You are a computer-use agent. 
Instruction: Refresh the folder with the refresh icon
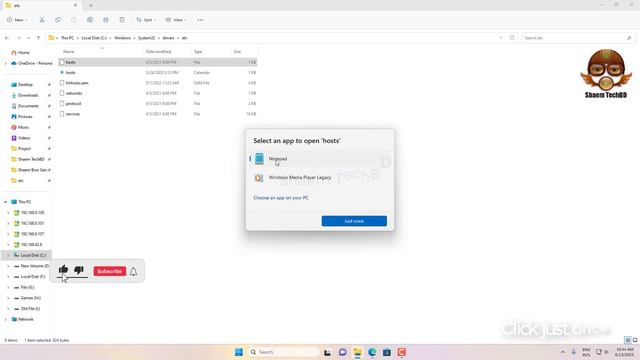coord(512,38)
